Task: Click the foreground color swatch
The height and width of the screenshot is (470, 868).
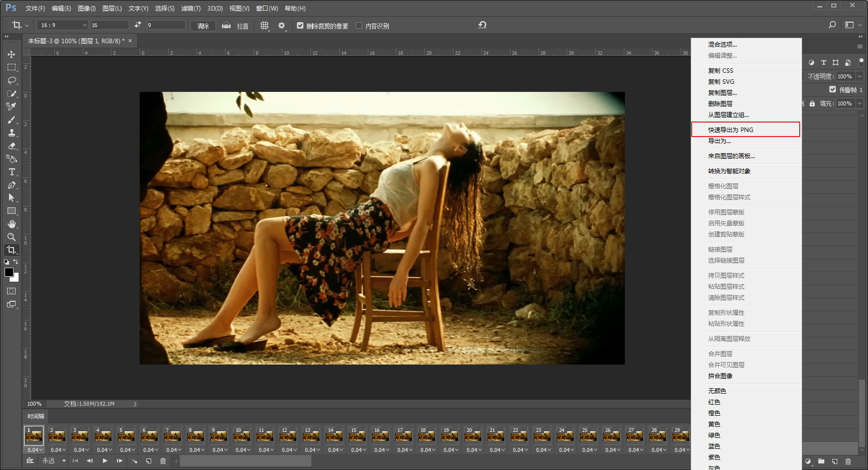Action: click(9, 272)
